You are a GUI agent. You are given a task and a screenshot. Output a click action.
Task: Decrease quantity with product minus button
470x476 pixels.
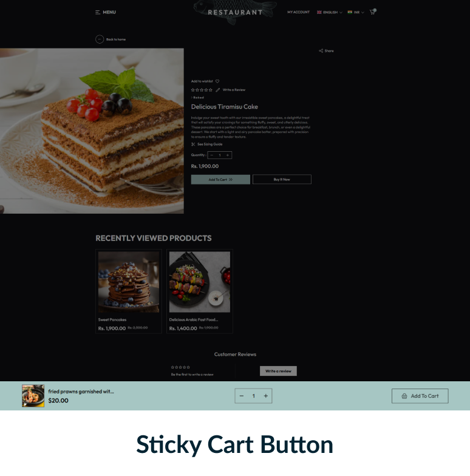coord(212,155)
